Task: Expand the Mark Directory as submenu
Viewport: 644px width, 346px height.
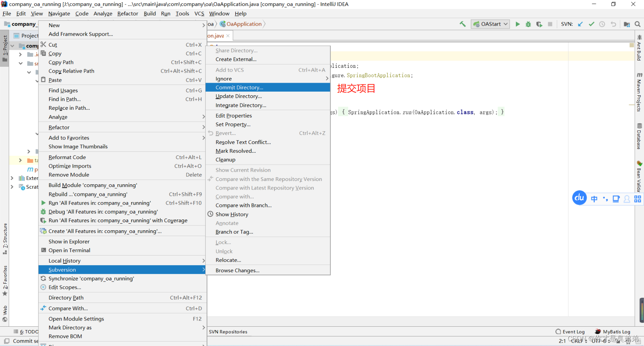Action: (122, 327)
